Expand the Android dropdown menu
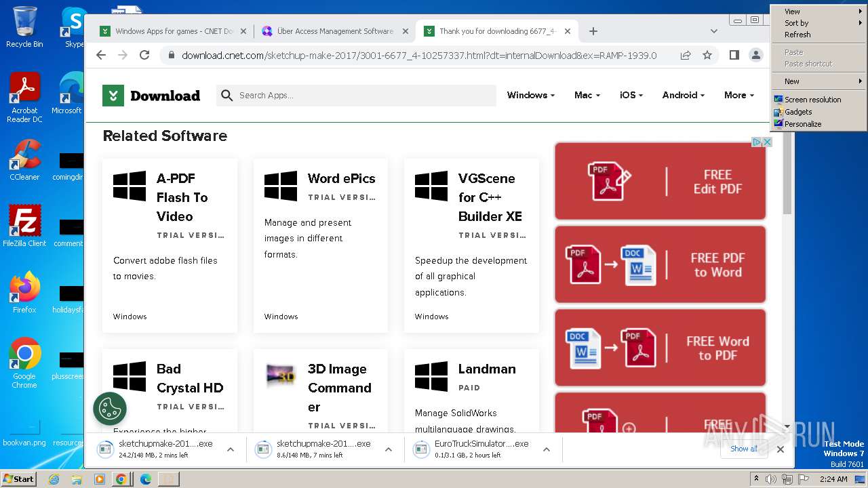This screenshot has height=488, width=868. [684, 96]
